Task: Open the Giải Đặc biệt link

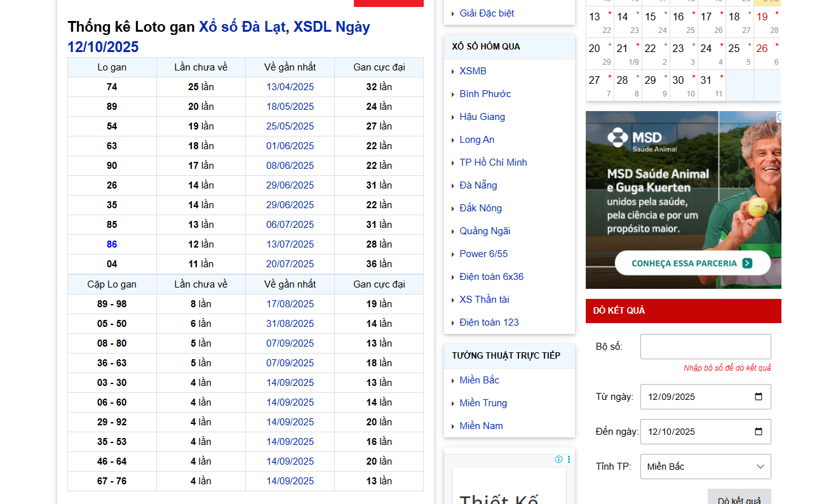Action: point(487,13)
